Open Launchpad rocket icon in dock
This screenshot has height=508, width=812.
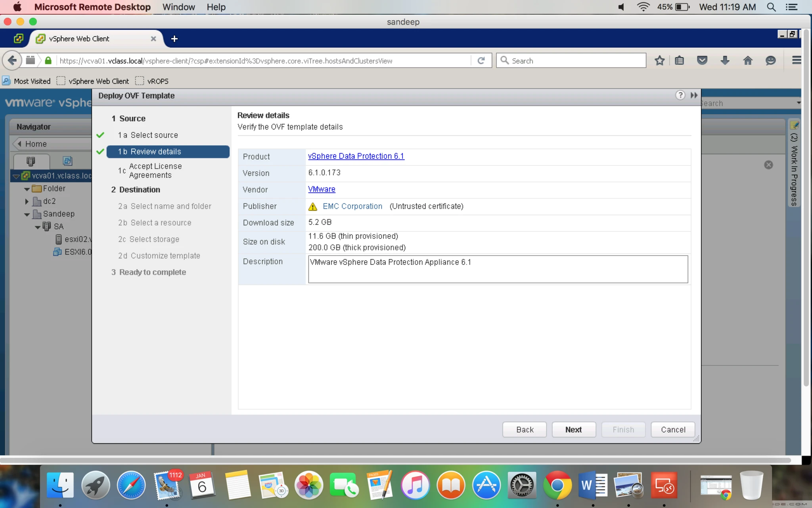(x=96, y=485)
